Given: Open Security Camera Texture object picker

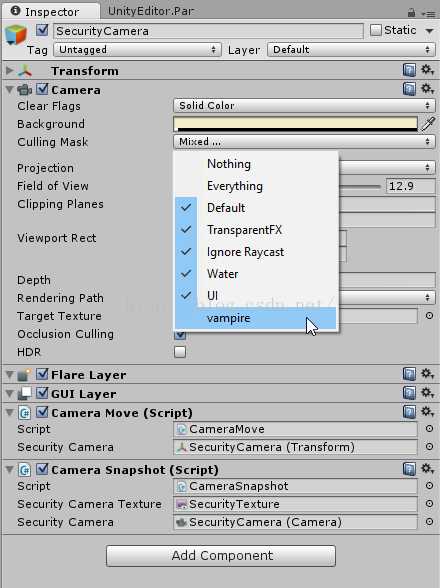Looking at the screenshot, I should 429,504.
